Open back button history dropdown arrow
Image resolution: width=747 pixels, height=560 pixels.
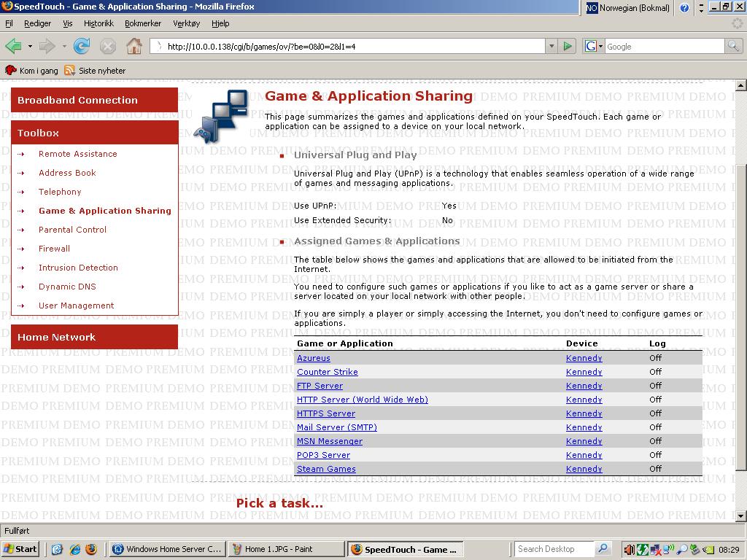[30, 46]
